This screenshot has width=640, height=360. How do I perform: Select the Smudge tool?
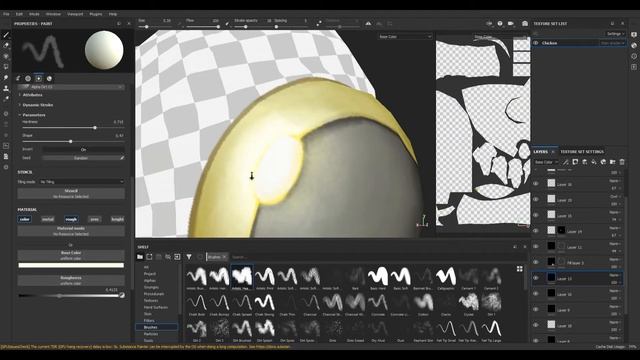[6, 77]
